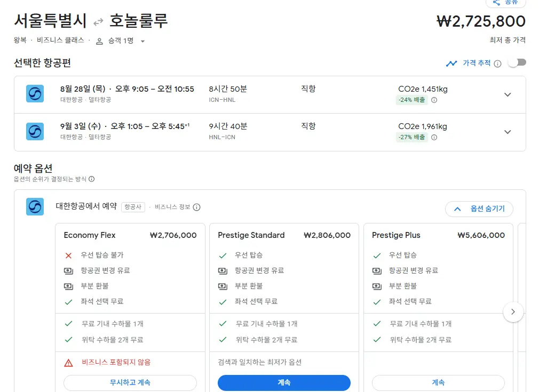Show next fare options with right arrow
The image size is (539, 392).
[x=513, y=312]
